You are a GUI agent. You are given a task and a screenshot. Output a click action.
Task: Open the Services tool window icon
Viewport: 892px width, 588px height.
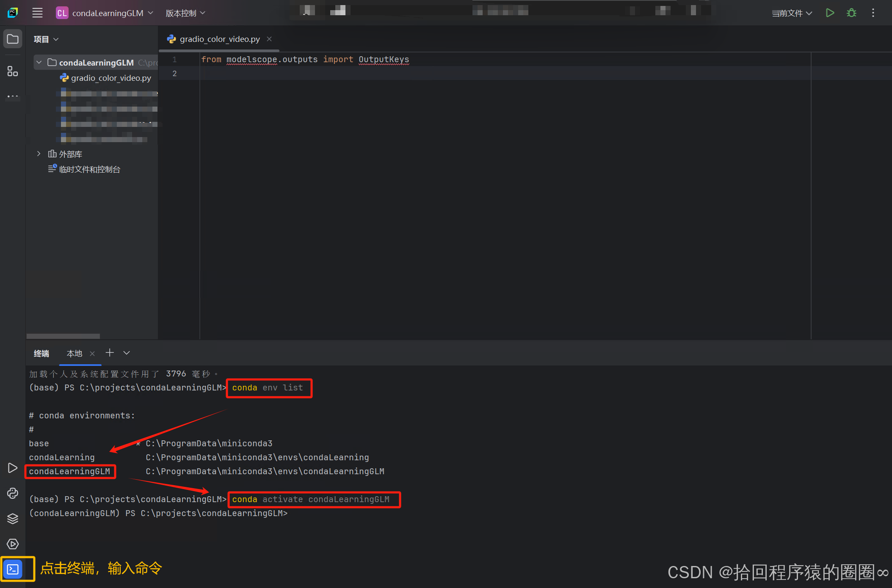tap(13, 544)
